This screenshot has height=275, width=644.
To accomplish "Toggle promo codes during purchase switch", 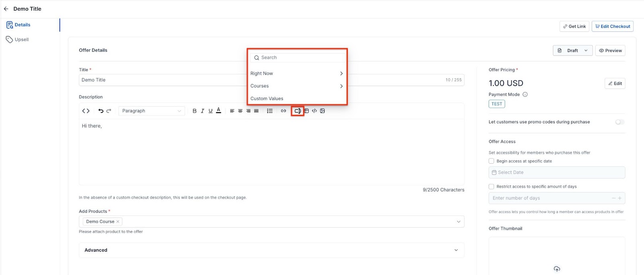I will tap(620, 122).
